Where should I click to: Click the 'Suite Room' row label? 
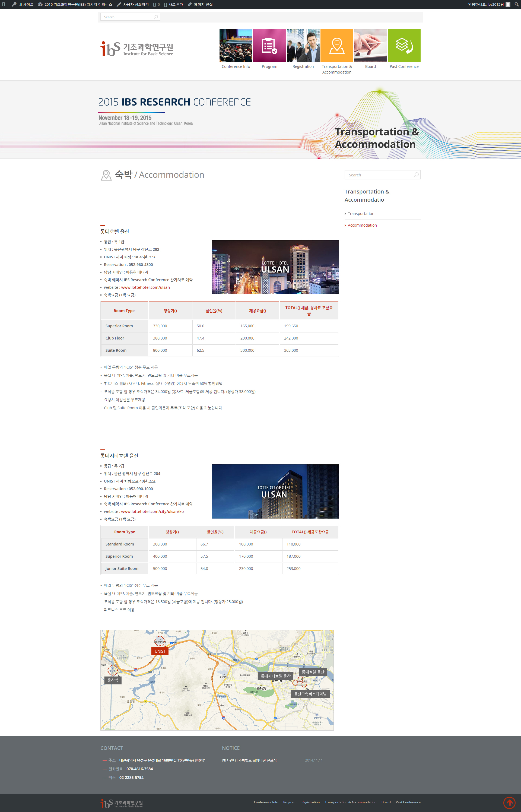pos(125,350)
